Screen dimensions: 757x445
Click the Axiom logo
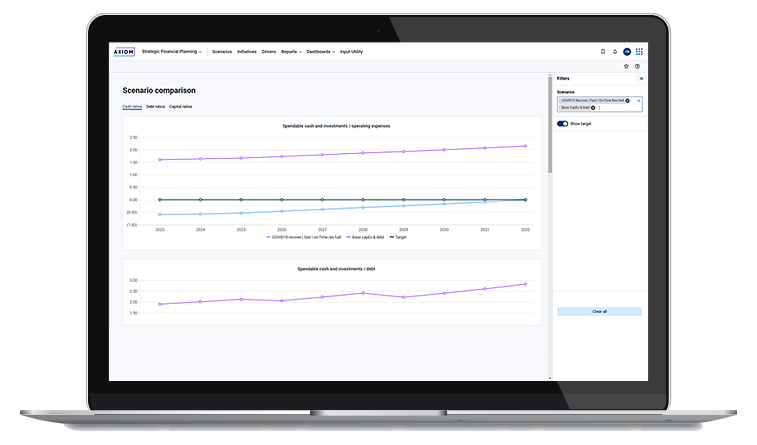126,51
